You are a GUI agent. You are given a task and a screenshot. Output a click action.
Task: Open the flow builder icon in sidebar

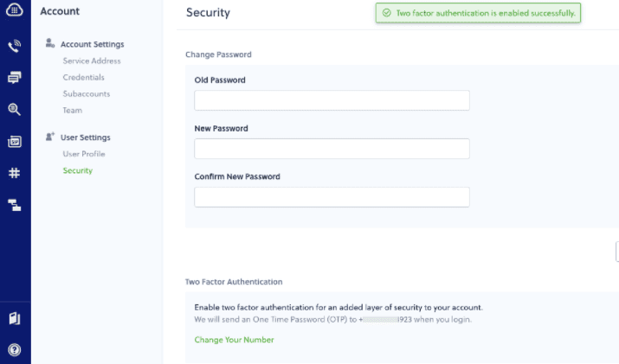tap(14, 205)
